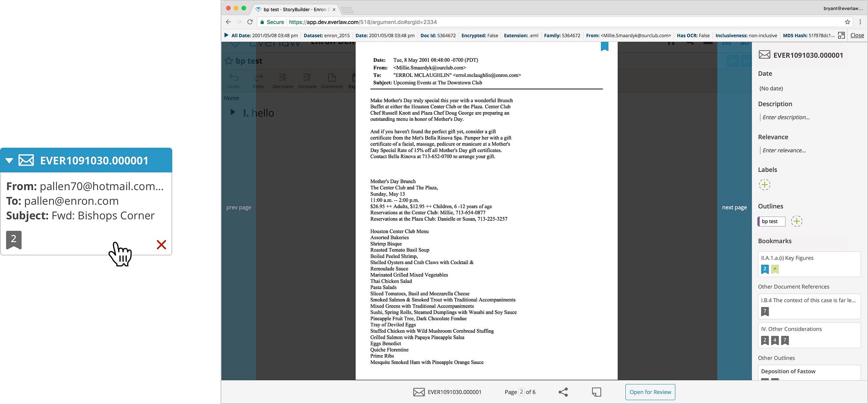
Task: Jump to blue bookmark 2 under Key Figures
Action: pos(765,269)
